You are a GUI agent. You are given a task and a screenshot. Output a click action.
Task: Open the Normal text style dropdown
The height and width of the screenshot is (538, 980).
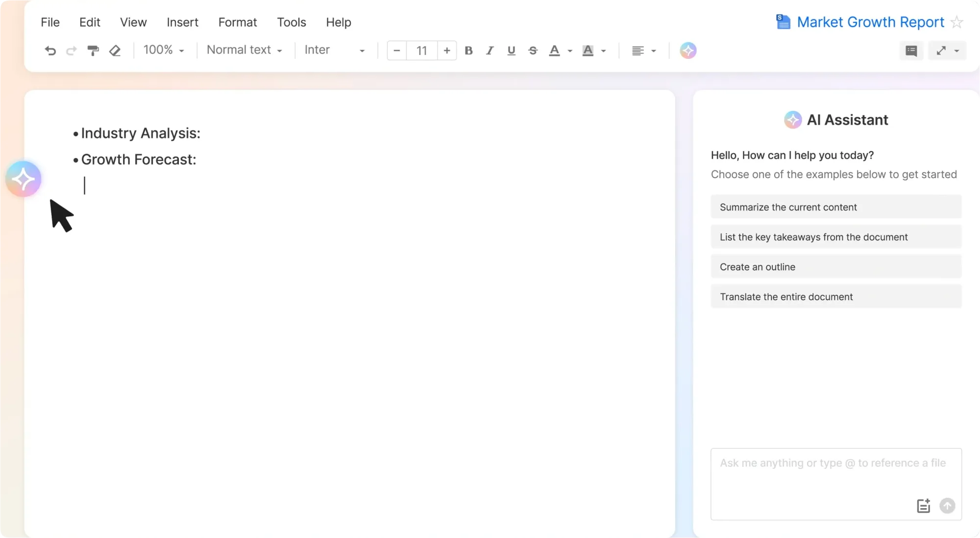(x=245, y=50)
